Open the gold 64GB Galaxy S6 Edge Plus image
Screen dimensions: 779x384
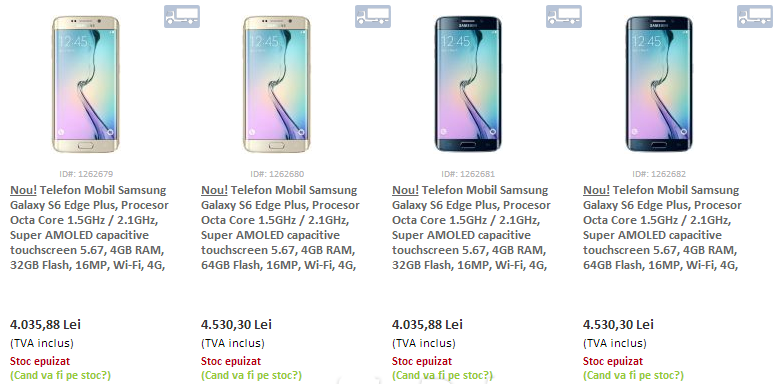click(277, 84)
